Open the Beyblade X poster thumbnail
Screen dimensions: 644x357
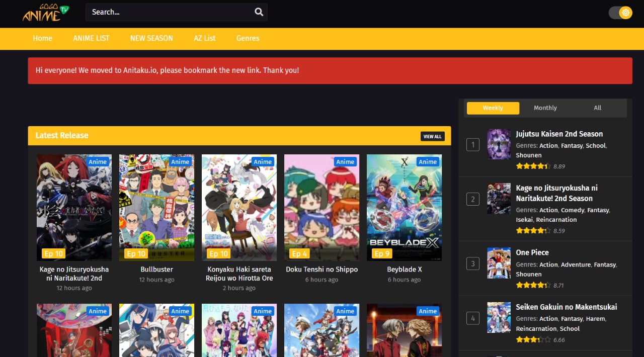pos(404,207)
